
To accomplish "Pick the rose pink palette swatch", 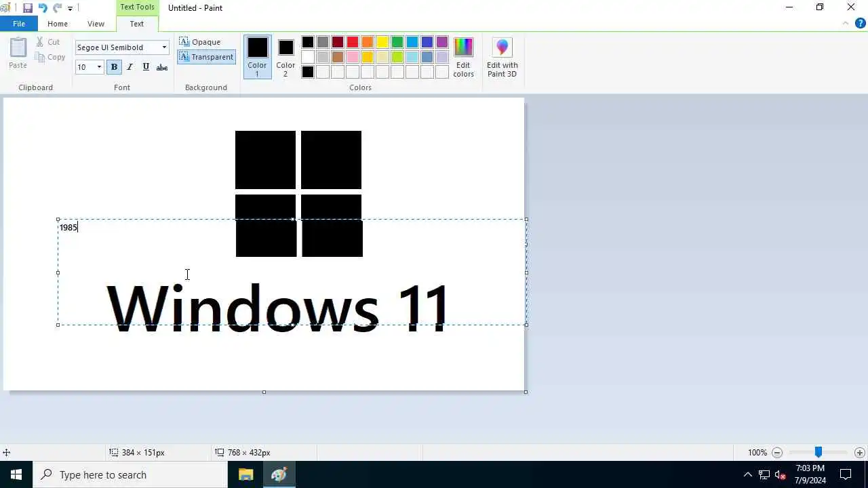I will click(x=353, y=57).
